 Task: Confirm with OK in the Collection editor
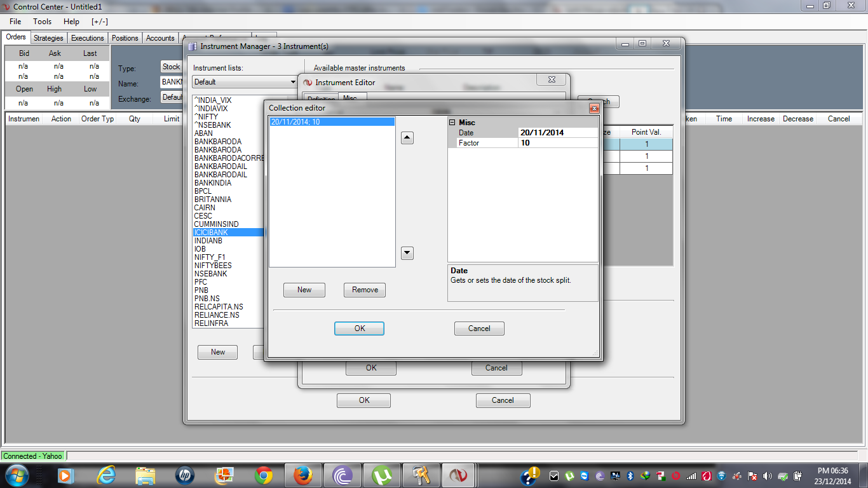360,329
